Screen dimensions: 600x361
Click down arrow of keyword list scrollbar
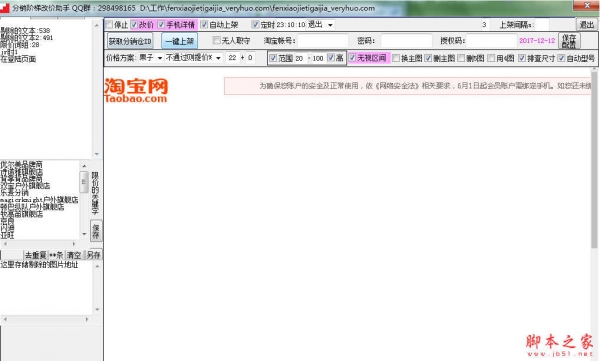[x=84, y=234]
